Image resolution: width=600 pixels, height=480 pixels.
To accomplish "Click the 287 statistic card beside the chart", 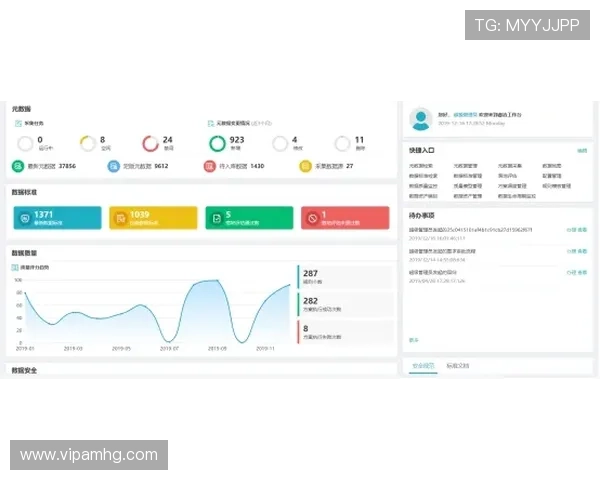I will point(345,277).
